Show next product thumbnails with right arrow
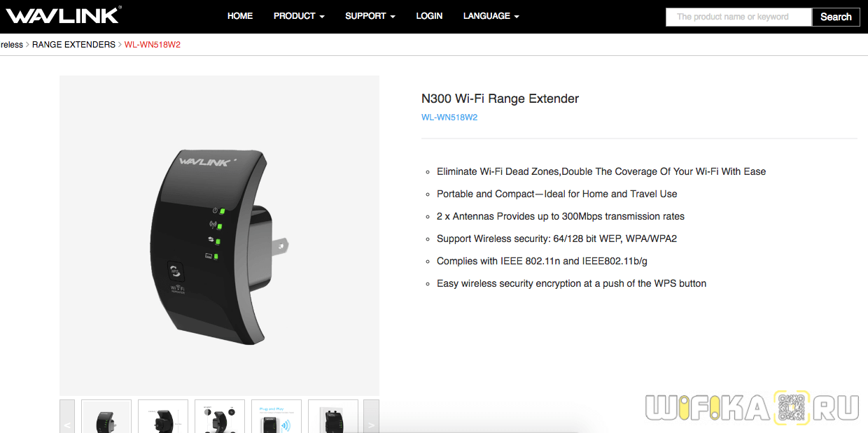The height and width of the screenshot is (433, 868). tap(371, 417)
